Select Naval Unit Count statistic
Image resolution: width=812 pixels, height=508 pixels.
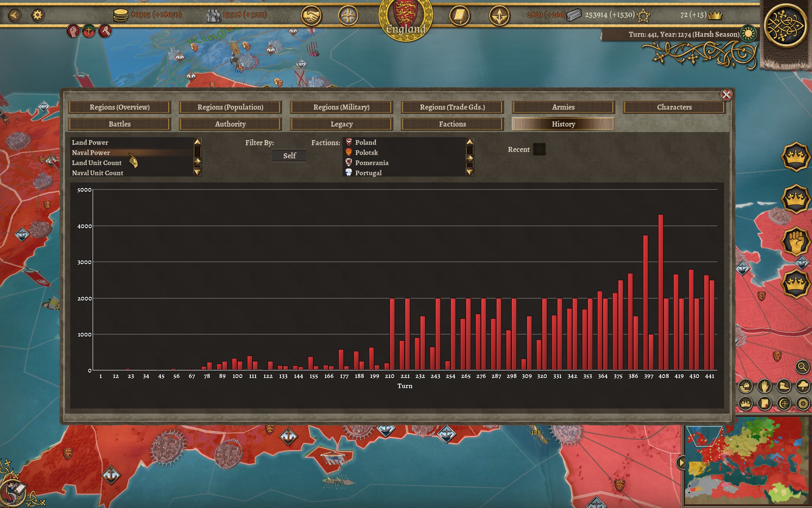click(132, 173)
